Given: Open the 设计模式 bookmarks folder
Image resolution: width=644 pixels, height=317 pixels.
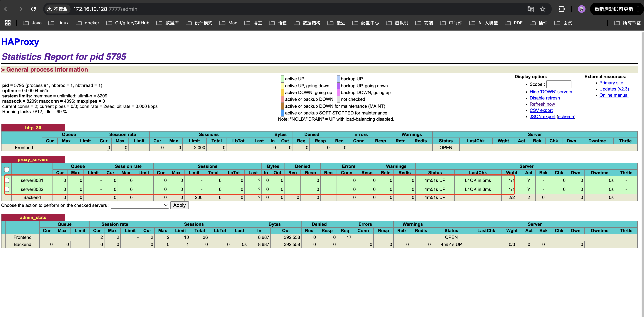Looking at the screenshot, I should point(199,23).
